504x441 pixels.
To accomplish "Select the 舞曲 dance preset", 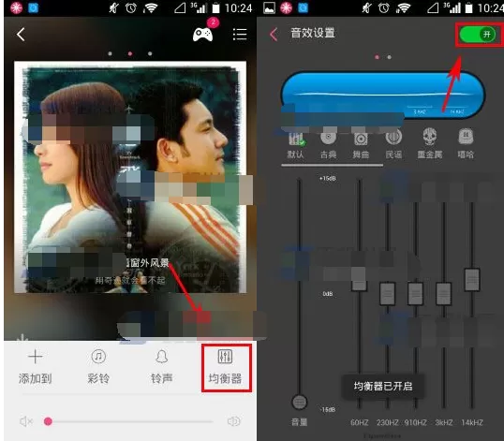I will pyautogui.click(x=361, y=144).
